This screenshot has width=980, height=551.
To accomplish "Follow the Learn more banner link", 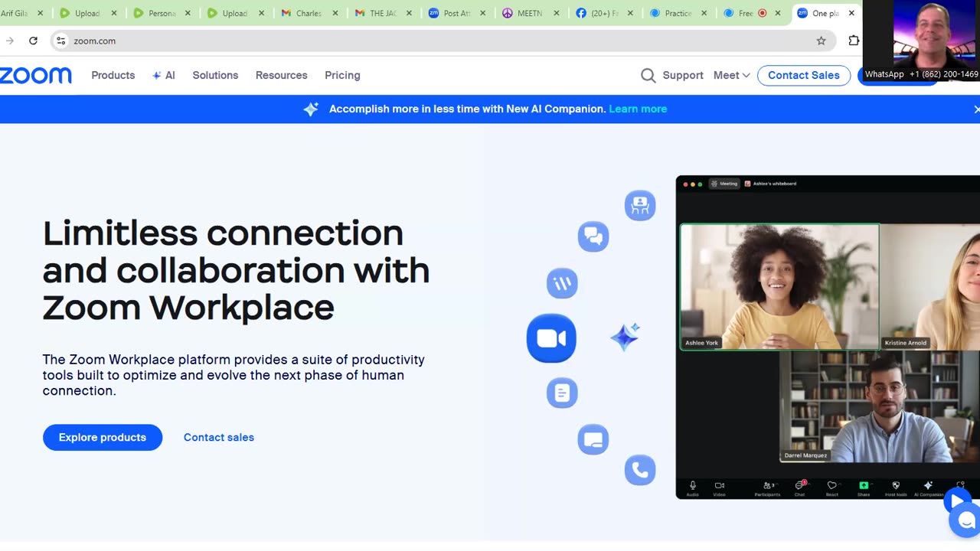I will tap(638, 109).
